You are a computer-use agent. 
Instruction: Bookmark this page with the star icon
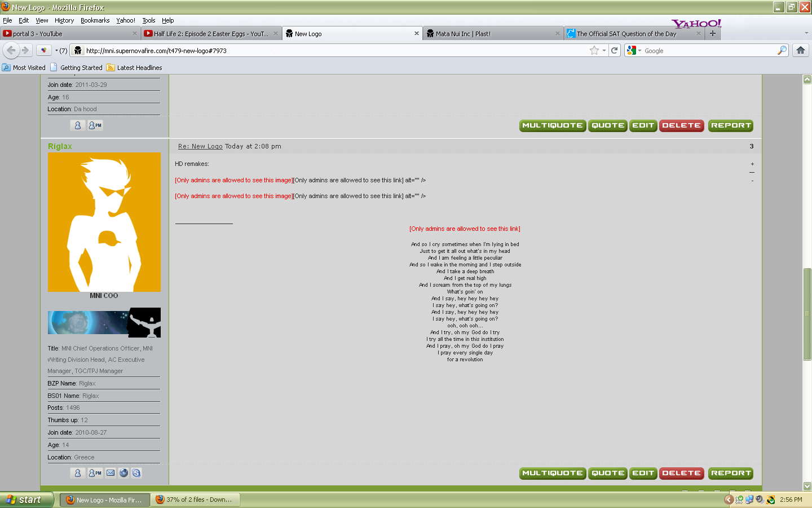pyautogui.click(x=595, y=50)
